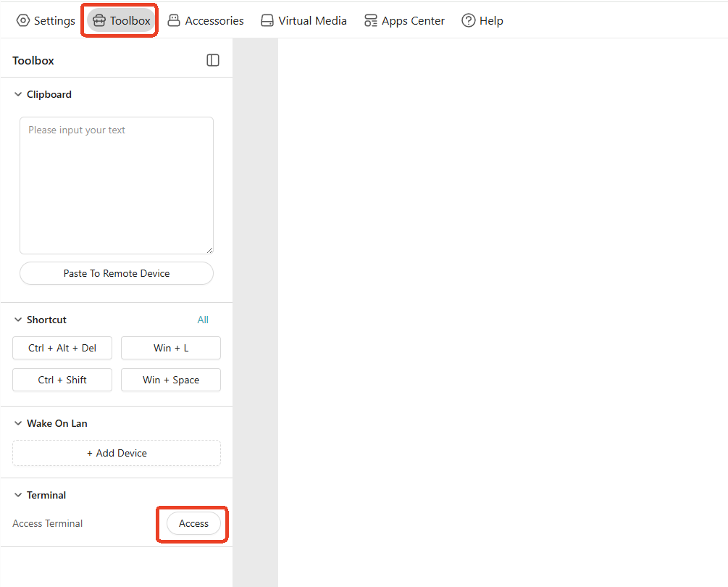Send the Ctrl + Alt + Del shortcut
Image resolution: width=728 pixels, height=587 pixels.
click(x=62, y=348)
